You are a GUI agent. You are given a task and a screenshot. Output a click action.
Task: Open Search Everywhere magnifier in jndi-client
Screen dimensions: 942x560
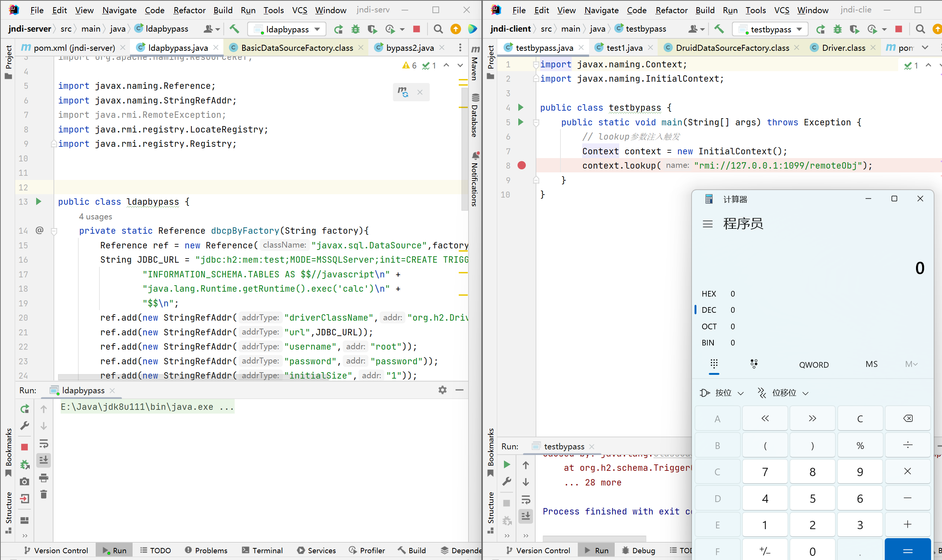point(920,29)
